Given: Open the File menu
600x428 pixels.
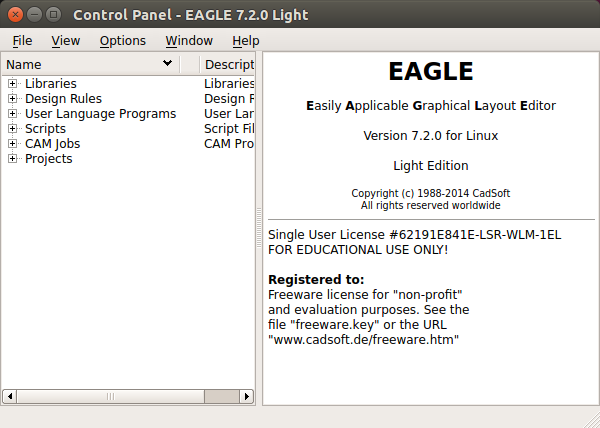Looking at the screenshot, I should [22, 41].
